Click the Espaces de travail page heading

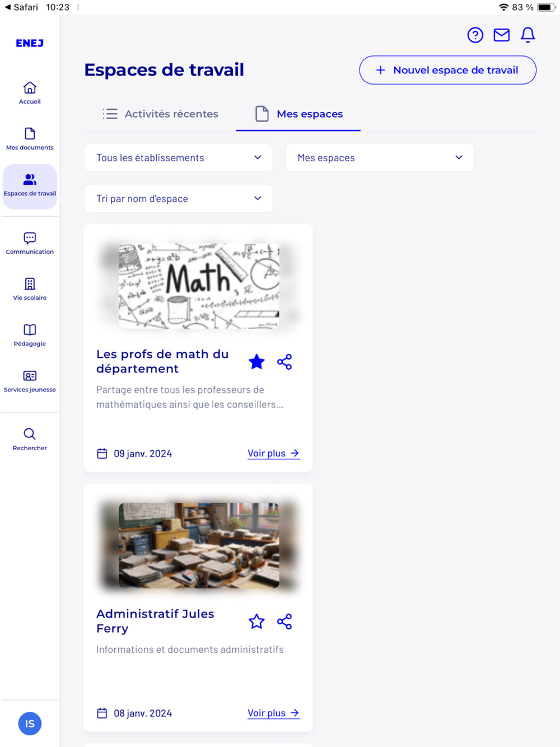click(x=164, y=70)
